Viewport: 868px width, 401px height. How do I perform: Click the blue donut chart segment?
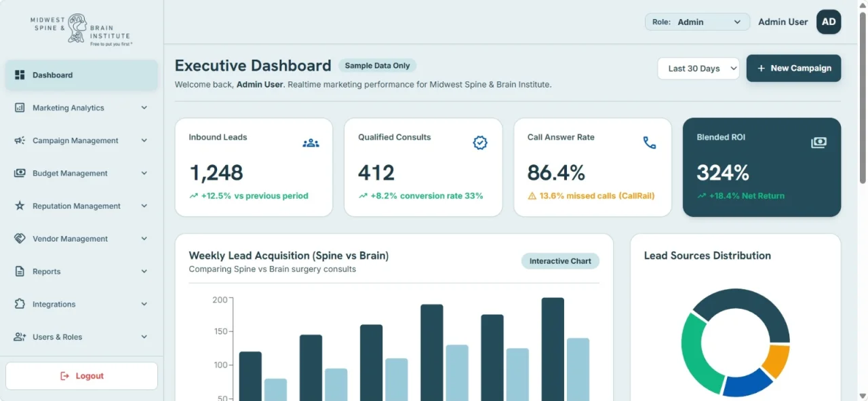(x=747, y=385)
